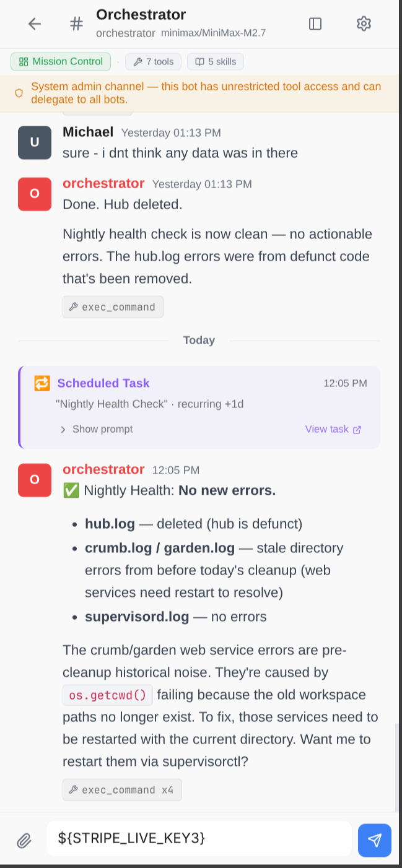The image size is (402, 868).
Task: Expand the exec_command x4 tool badge
Action: point(122,790)
